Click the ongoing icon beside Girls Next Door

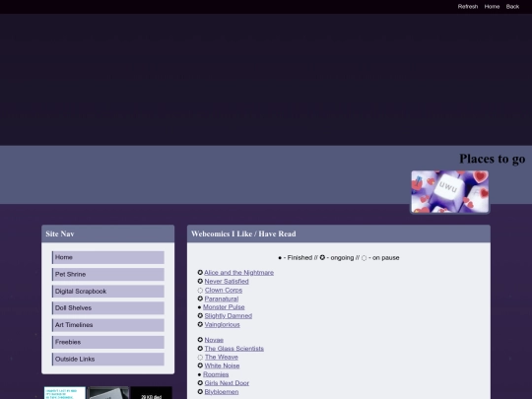point(200,383)
